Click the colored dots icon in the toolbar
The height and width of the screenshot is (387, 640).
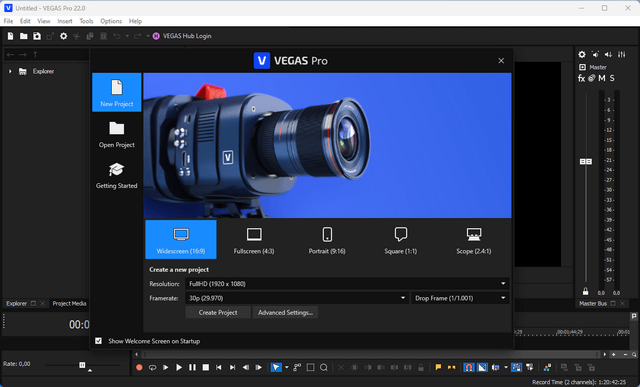pos(547,367)
